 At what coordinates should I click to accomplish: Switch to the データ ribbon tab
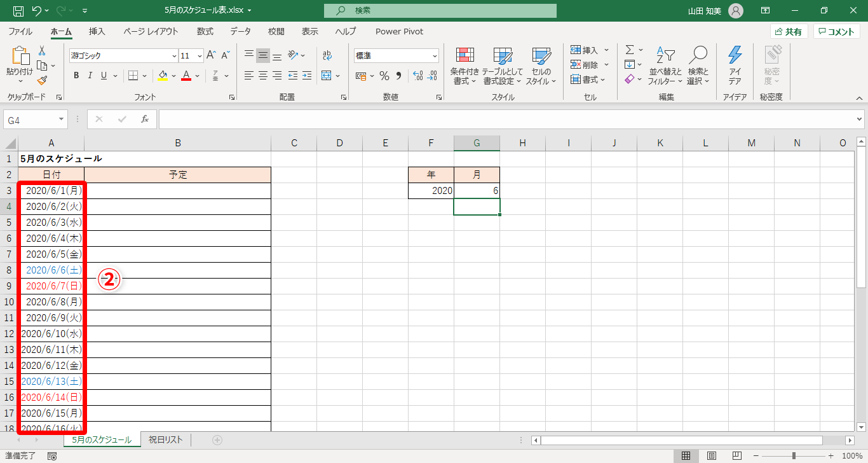tap(240, 31)
